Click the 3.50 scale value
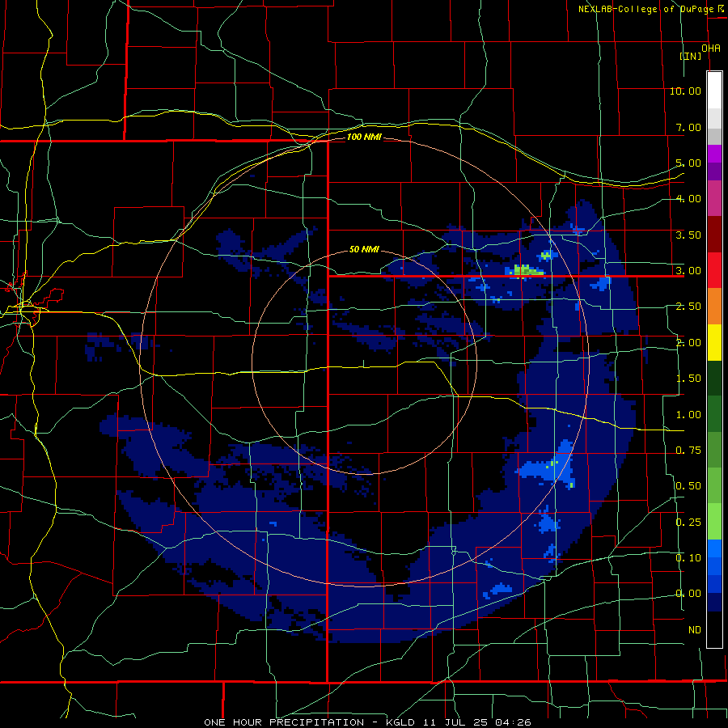The width and height of the screenshot is (728, 728). (688, 235)
